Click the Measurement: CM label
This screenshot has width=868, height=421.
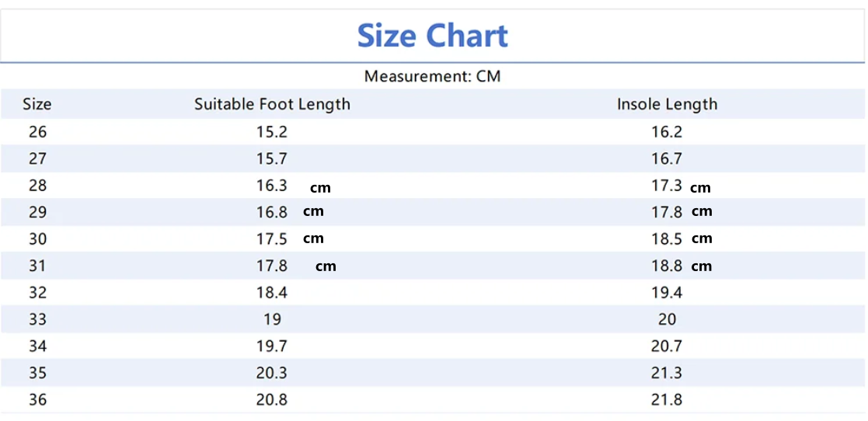point(432,76)
